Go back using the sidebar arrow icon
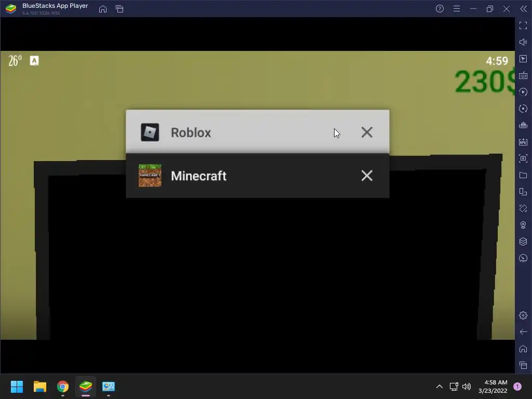Viewport: 532px width, 399px height. [523, 332]
